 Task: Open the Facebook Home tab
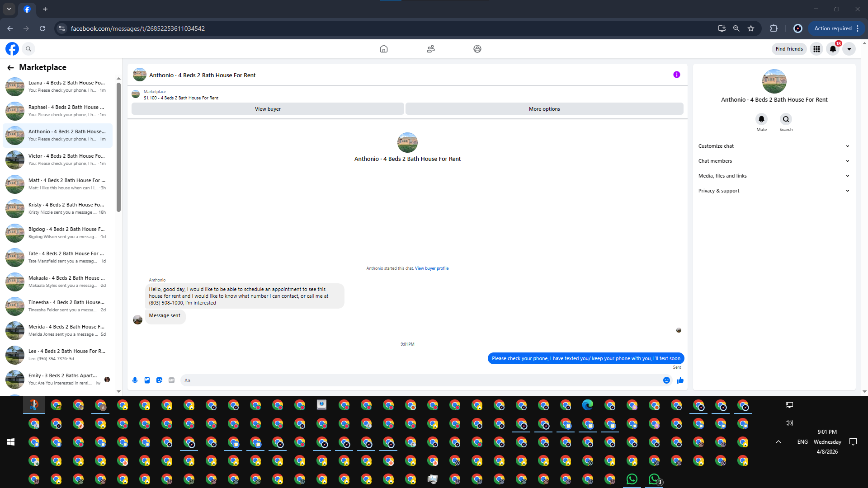pos(384,49)
